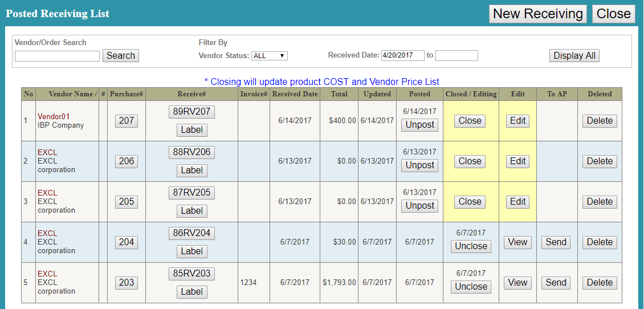This screenshot has height=309, width=644.
Task: Open receiving 86RV204
Action: pyautogui.click(x=192, y=233)
